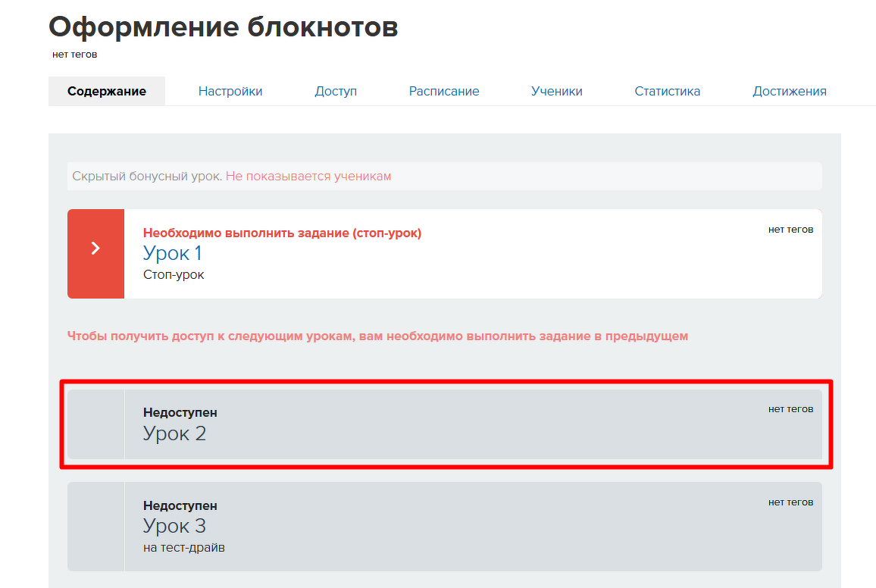This screenshot has height=588, width=876.
Task: Click the 'Необходимо выполнить задание (стоп-урок)' label
Action: 282,233
